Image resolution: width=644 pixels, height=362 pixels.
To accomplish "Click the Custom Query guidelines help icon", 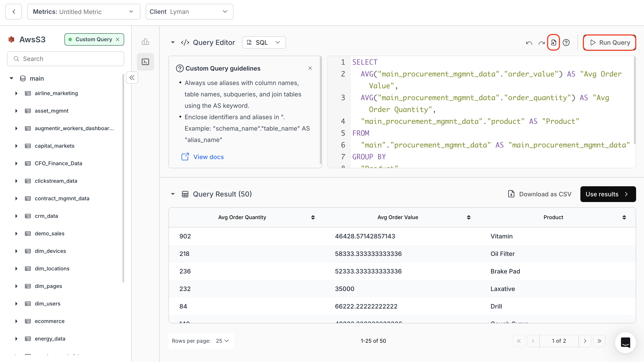I will pos(180,68).
